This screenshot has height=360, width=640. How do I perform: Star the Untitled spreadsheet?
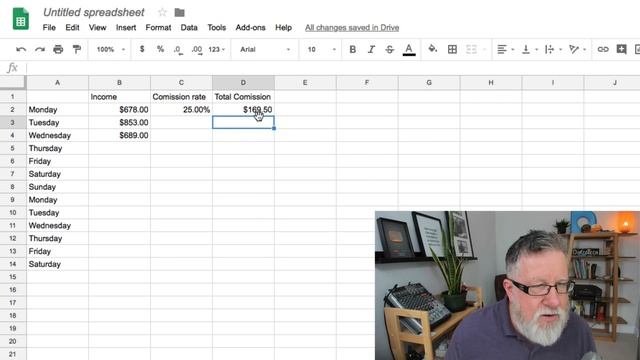point(162,12)
